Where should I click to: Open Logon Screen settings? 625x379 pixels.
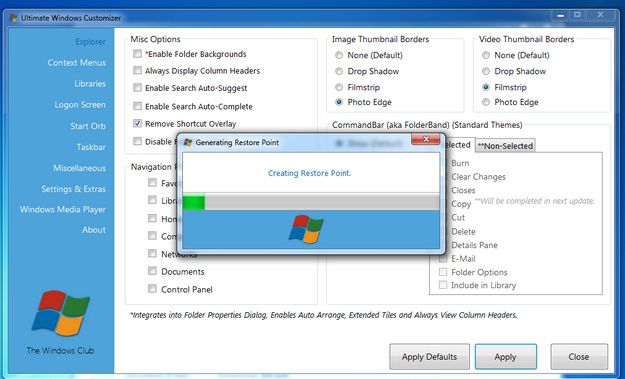click(x=80, y=105)
